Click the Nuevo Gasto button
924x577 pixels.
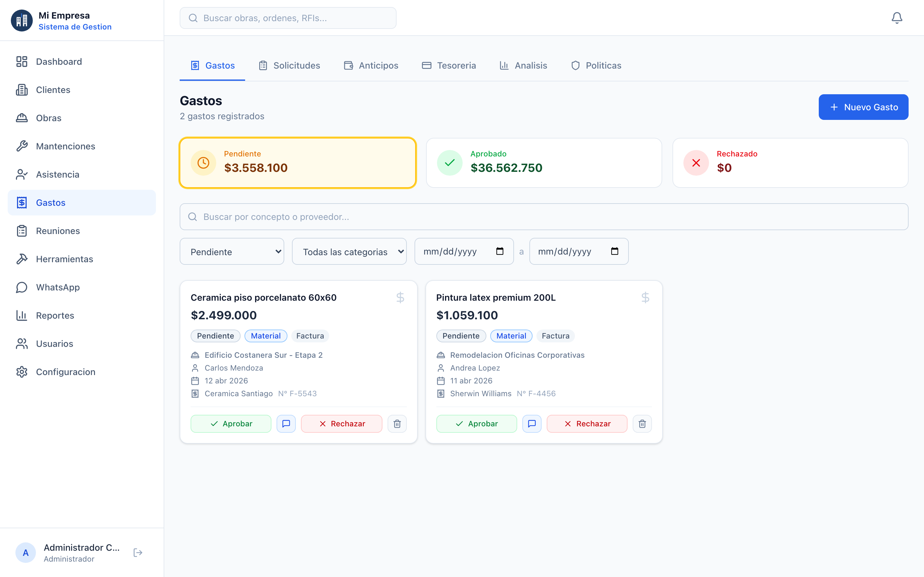[864, 107]
